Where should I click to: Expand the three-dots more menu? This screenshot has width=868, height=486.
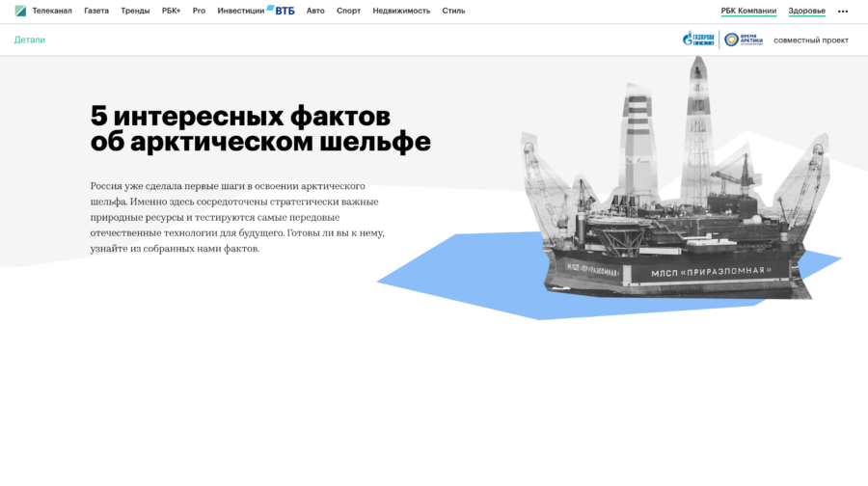click(843, 11)
